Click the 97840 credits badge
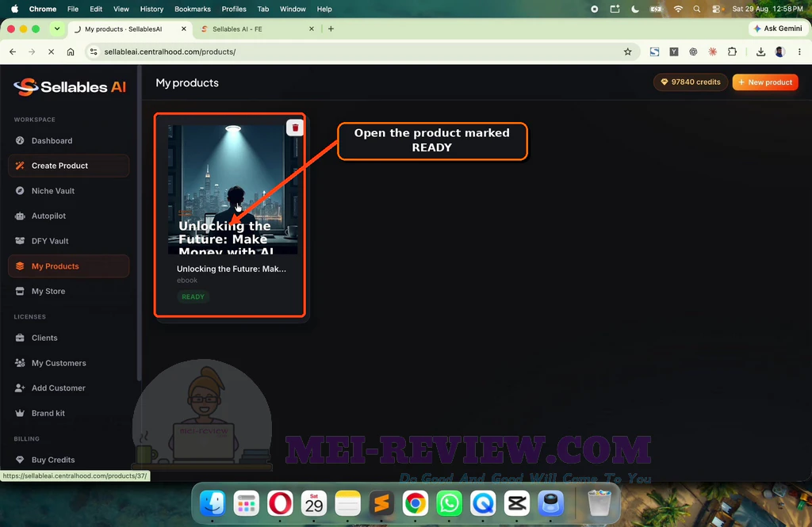The height and width of the screenshot is (527, 812). [691, 82]
